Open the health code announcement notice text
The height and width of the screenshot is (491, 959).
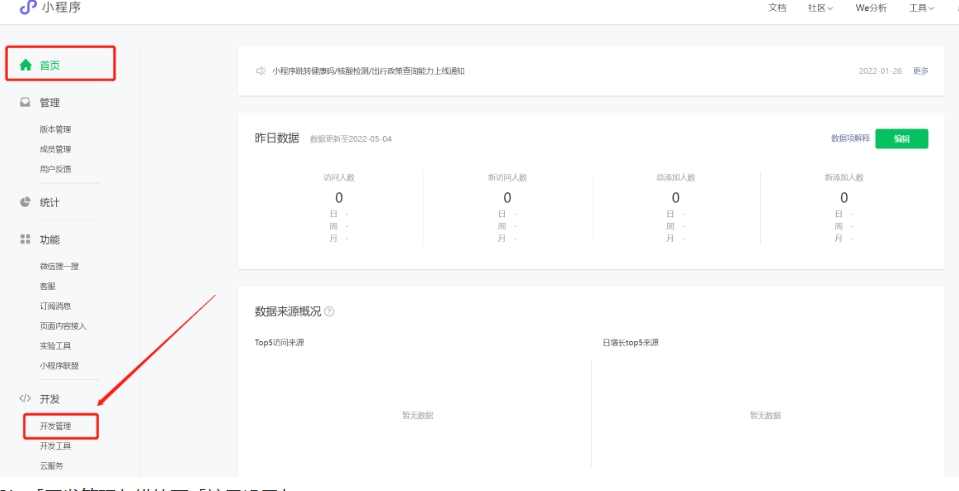coord(368,71)
